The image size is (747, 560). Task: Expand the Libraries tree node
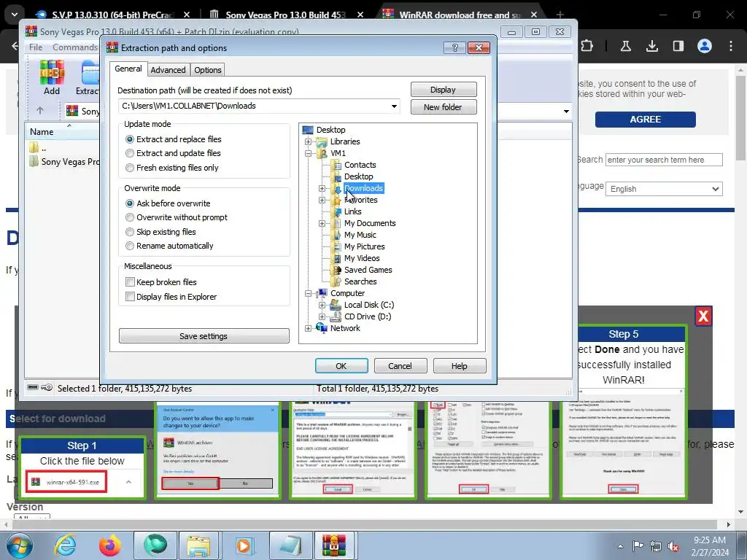tap(309, 142)
